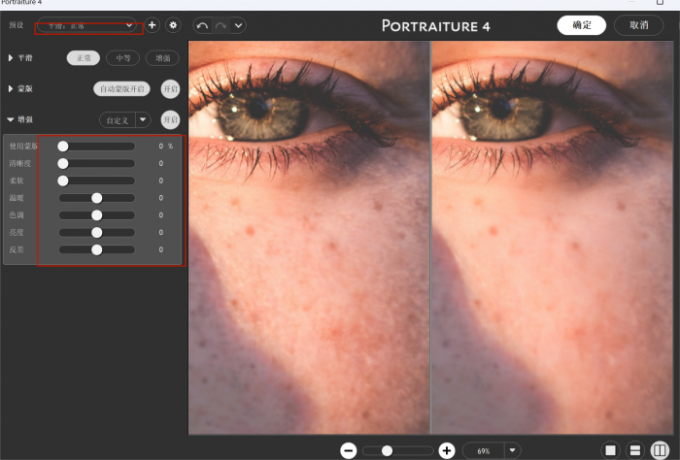Open preset settings gear icon

pyautogui.click(x=173, y=25)
